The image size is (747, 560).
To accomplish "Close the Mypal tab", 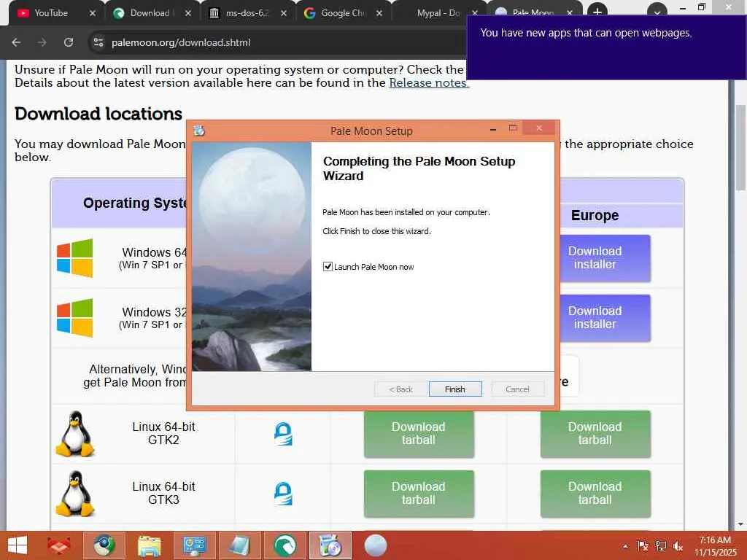I will tap(475, 13).
